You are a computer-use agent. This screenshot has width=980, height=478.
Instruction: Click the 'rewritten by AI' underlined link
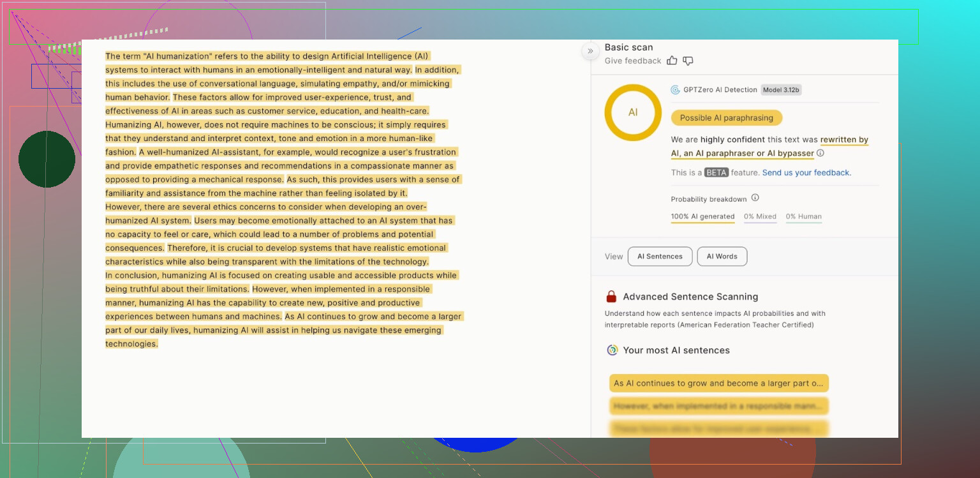(x=844, y=140)
